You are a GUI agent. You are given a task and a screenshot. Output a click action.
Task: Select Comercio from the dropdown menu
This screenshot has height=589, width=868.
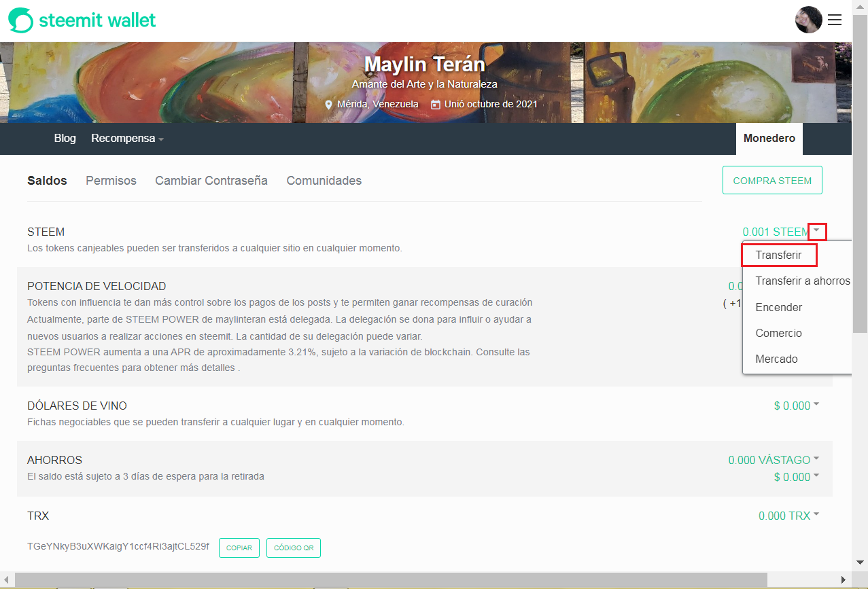pos(779,333)
